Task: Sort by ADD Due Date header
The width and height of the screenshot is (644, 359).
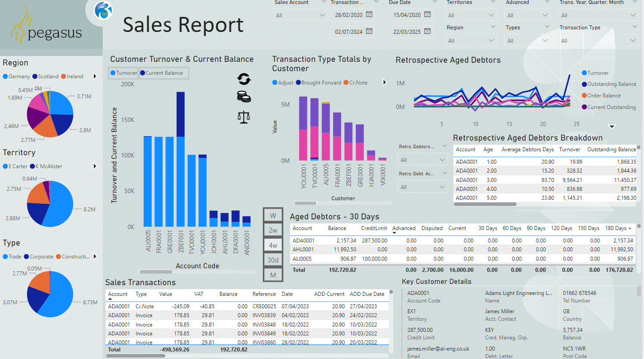Action: coord(367,294)
